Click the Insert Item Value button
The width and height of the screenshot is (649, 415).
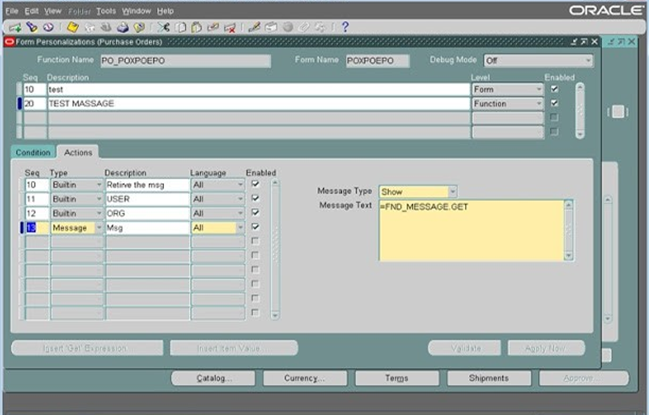[x=234, y=348]
